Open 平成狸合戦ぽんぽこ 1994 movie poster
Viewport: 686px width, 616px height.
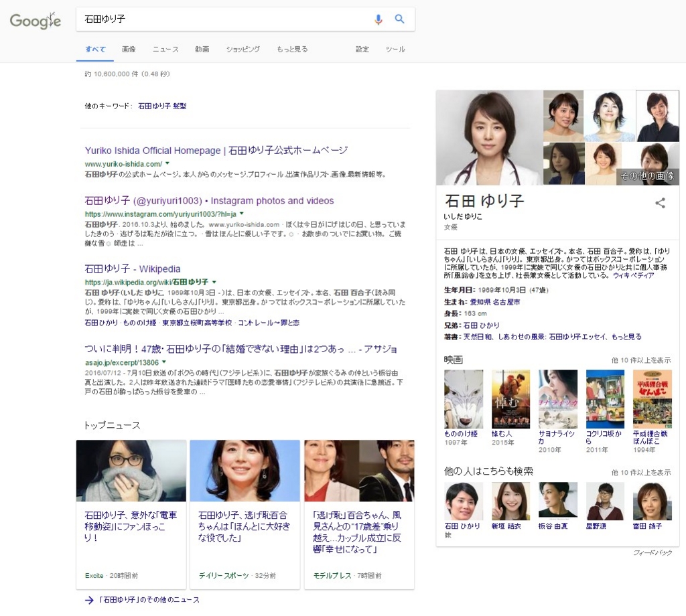[x=653, y=399]
